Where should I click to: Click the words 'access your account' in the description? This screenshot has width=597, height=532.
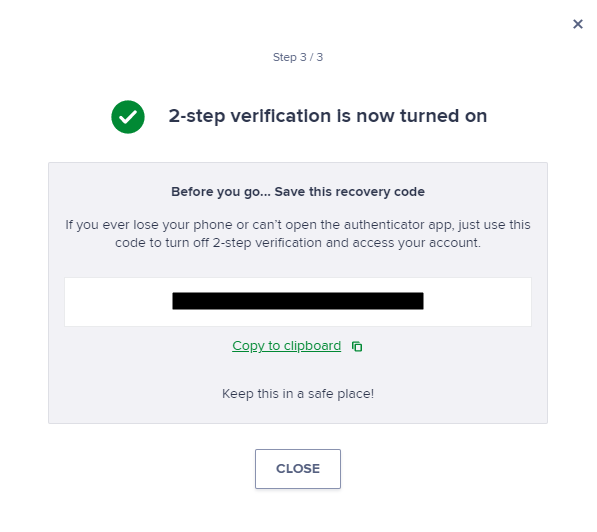(x=416, y=243)
